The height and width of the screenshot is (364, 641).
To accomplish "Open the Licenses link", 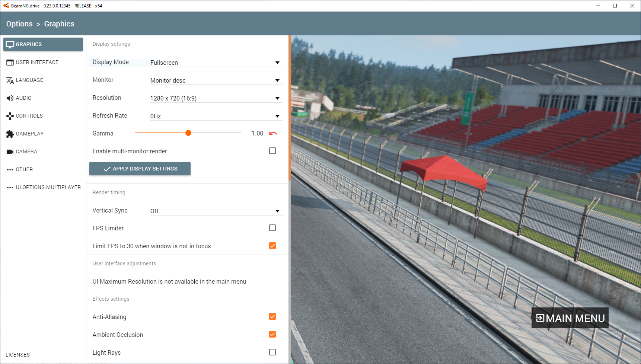I will [18, 355].
